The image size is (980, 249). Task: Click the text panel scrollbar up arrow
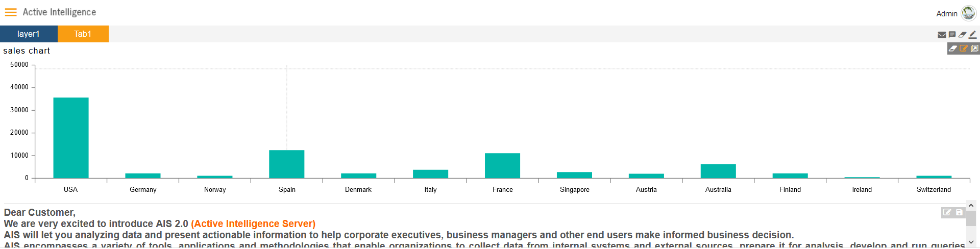pos(971,206)
